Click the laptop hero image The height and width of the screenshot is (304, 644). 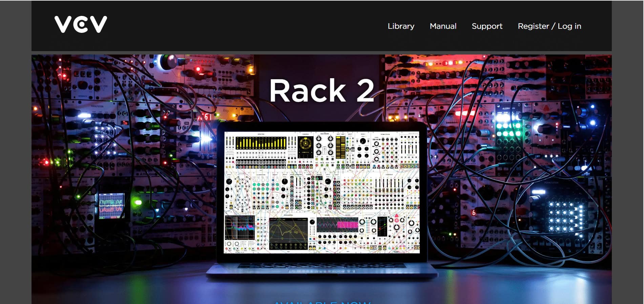[x=321, y=179]
